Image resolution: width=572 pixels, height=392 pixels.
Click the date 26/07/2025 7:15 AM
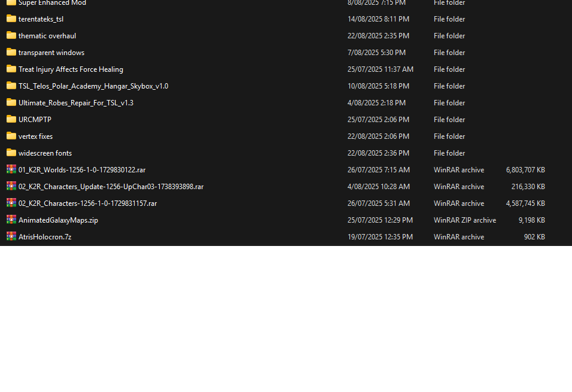point(379,170)
